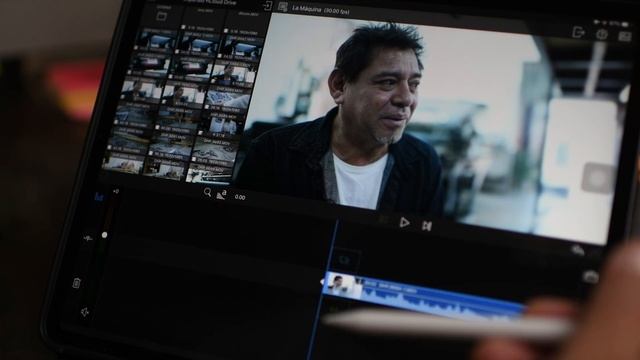This screenshot has height=360, width=640.
Task: Tap the battery indicator in the status bar
Action: click(x=624, y=24)
